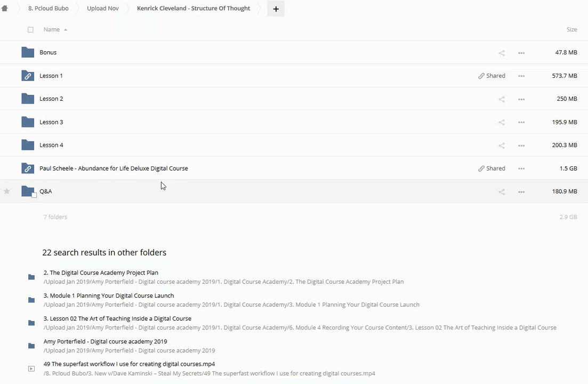Open more options for Lesson 2
Image resolution: width=588 pixels, height=384 pixels.
[x=521, y=99]
